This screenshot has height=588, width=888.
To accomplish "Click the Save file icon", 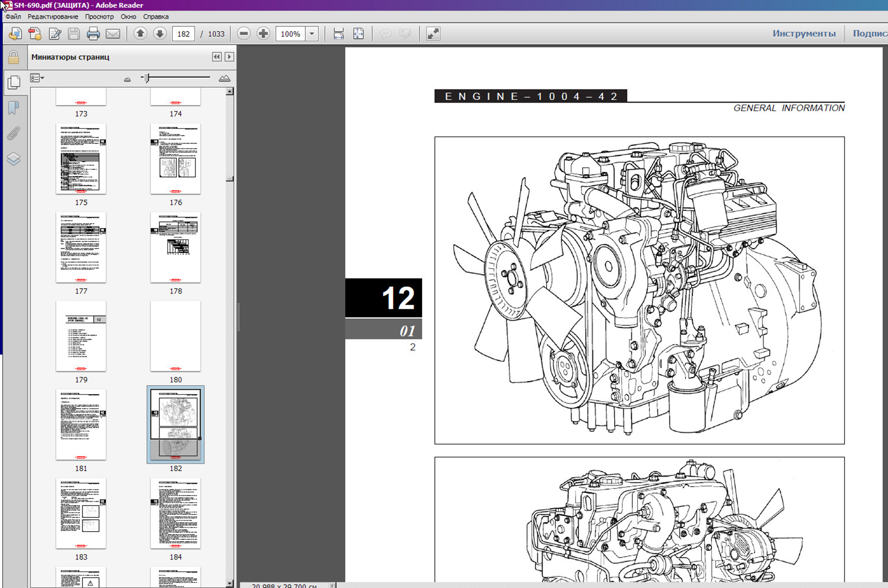I will tap(74, 34).
